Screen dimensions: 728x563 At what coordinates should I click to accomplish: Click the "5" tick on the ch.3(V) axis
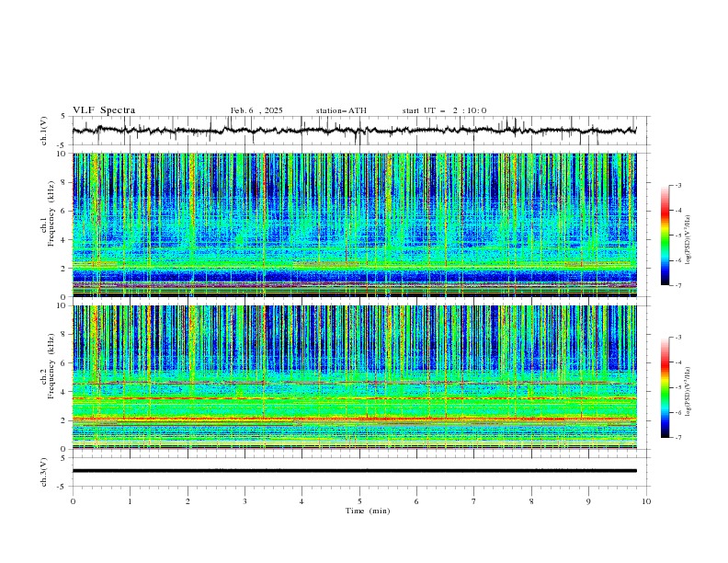tap(63, 457)
